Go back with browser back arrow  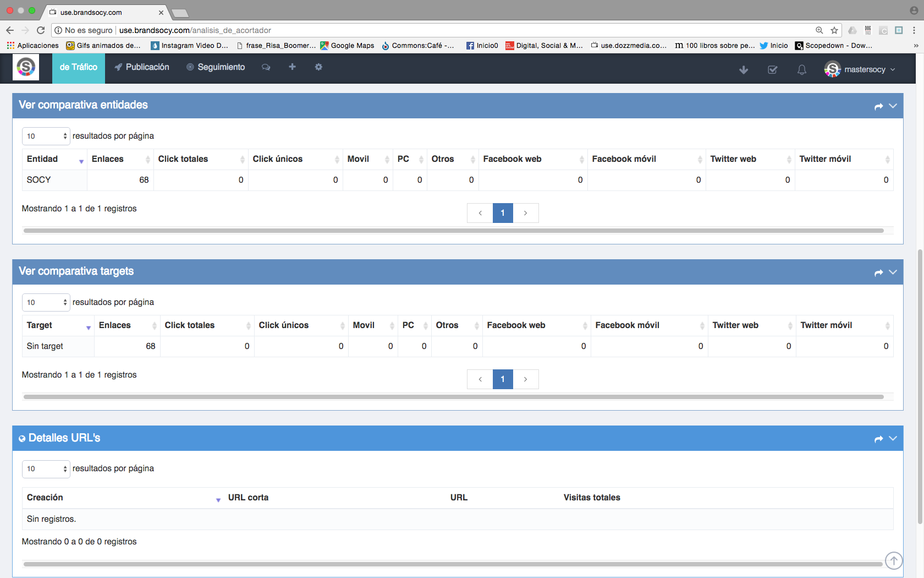pyautogui.click(x=10, y=30)
